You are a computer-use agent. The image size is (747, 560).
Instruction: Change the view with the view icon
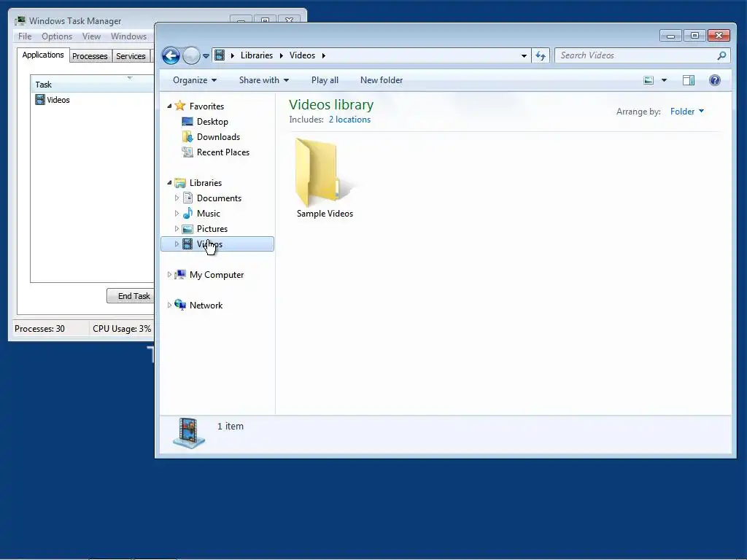[x=649, y=80]
